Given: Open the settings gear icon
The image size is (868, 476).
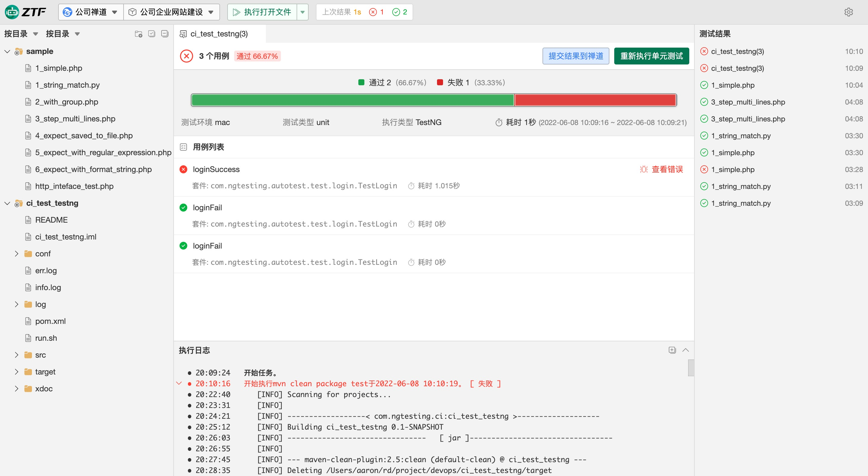Looking at the screenshot, I should pyautogui.click(x=848, y=12).
